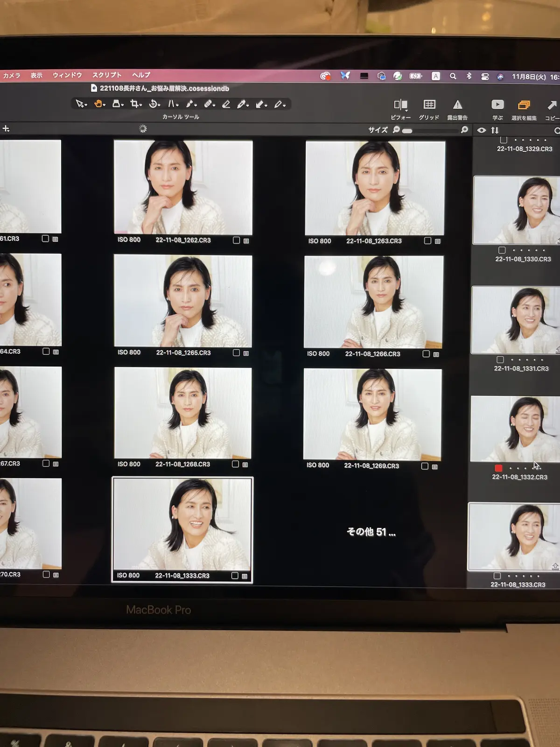Set star rating dots above 22-11-08_1330.CR3
This screenshot has width=560, height=747.
[x=528, y=250]
